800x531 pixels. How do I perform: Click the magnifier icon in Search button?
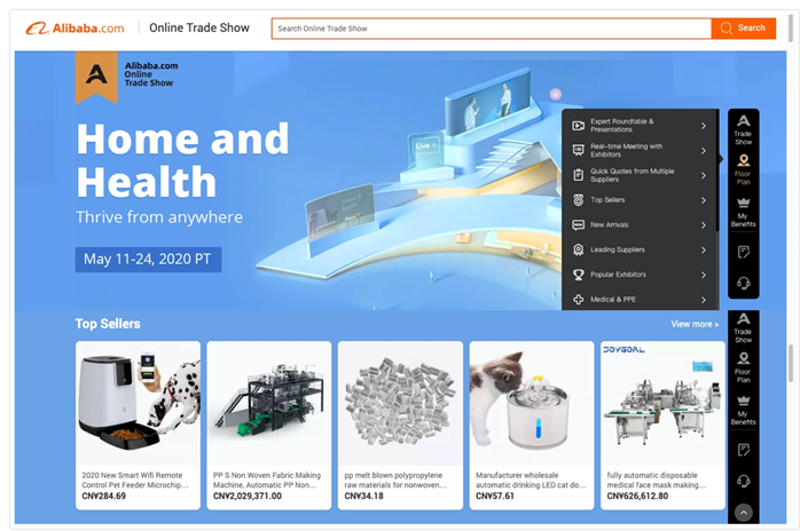point(727,28)
